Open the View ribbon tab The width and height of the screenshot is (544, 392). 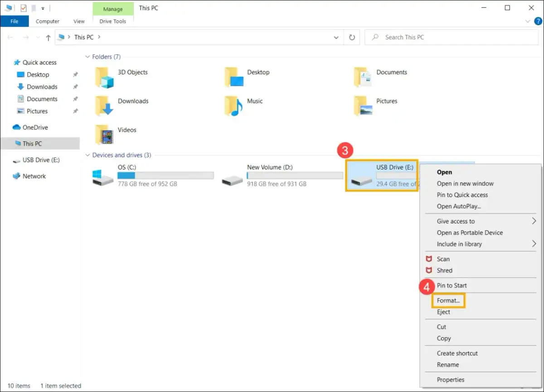(x=78, y=21)
